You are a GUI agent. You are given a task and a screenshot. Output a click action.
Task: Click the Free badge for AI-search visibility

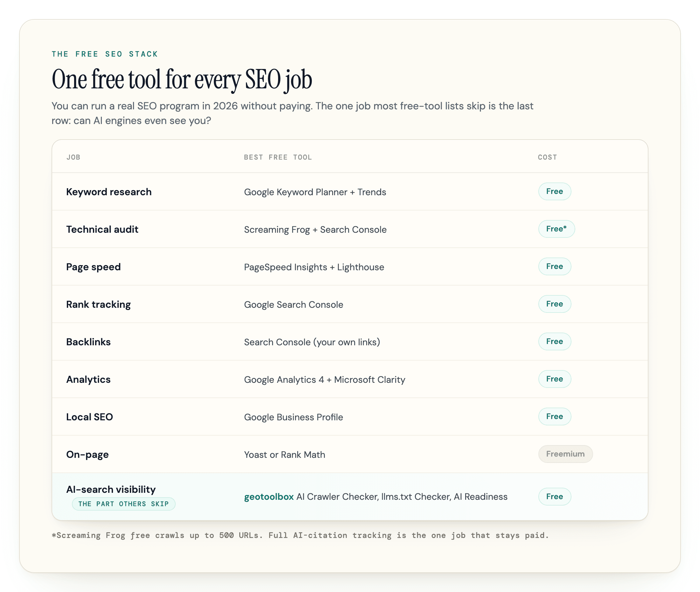[x=555, y=497]
